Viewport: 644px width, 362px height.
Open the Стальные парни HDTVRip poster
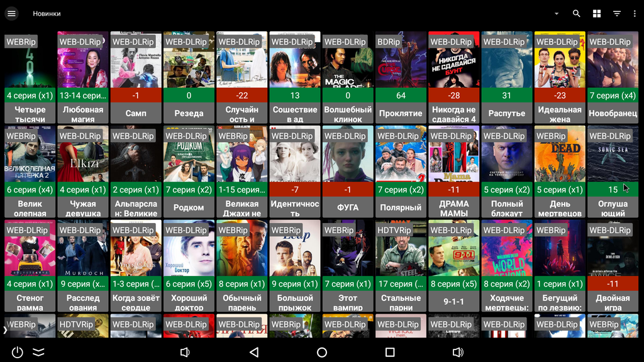(401, 248)
